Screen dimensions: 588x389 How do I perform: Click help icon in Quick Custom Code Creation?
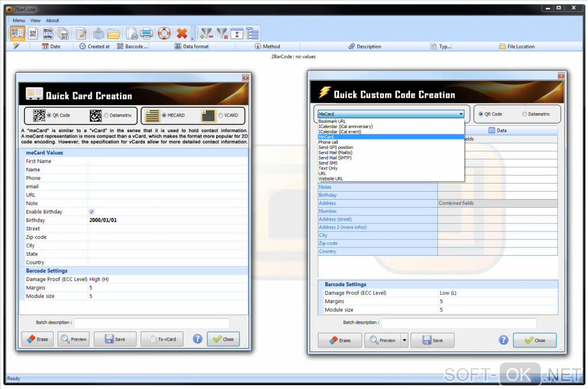point(504,340)
